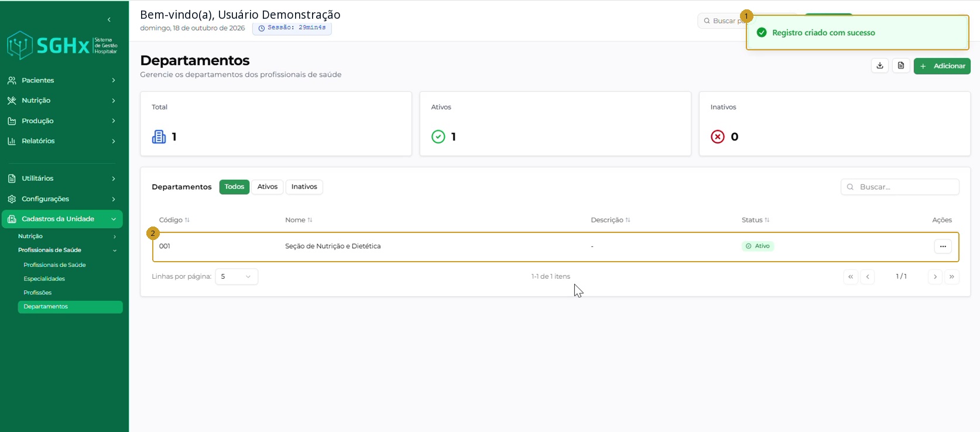
Task: Click the Seção de Nutrição e Dietética name
Action: click(333, 246)
